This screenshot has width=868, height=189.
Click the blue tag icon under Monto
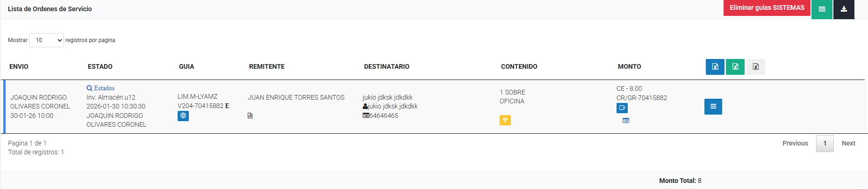[x=622, y=108]
